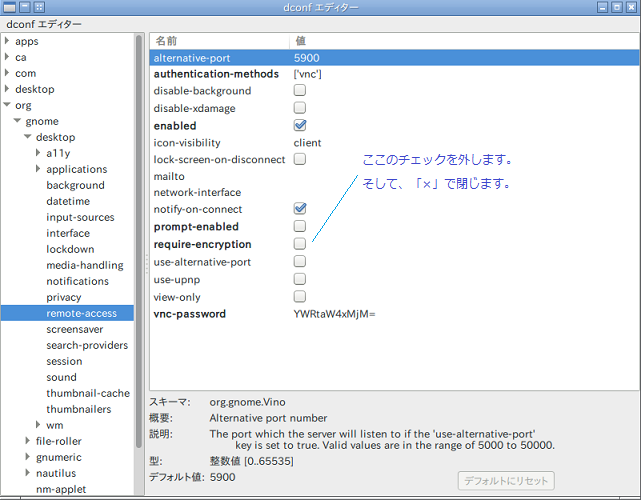
Task: Select the mailto key row
Action: pyautogui.click(x=394, y=176)
